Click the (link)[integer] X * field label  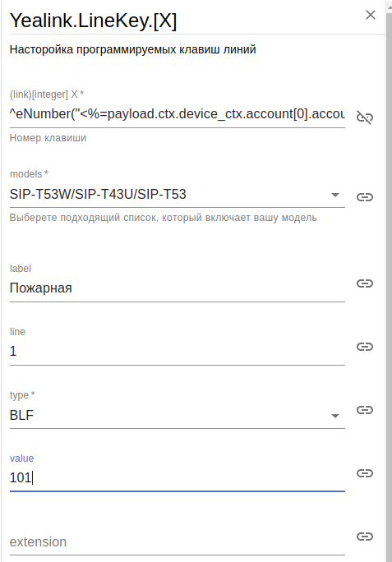pos(47,94)
